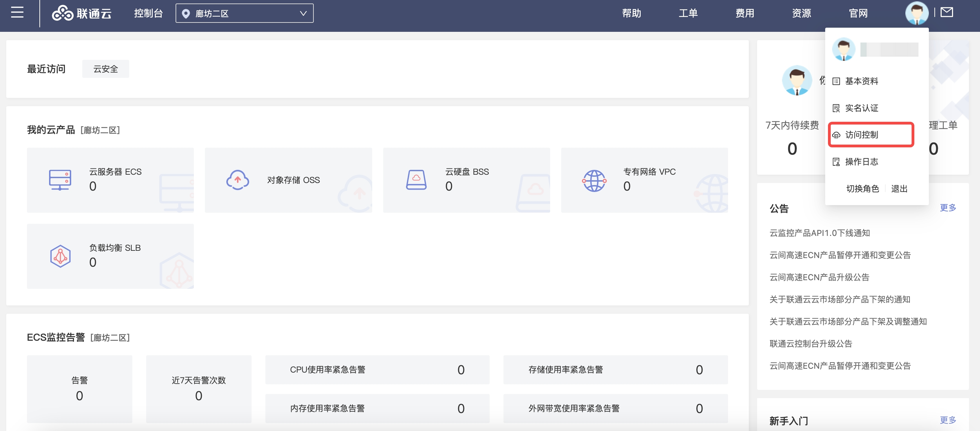The height and width of the screenshot is (431, 980).
Task: Click 切换角色 link
Action: click(863, 189)
